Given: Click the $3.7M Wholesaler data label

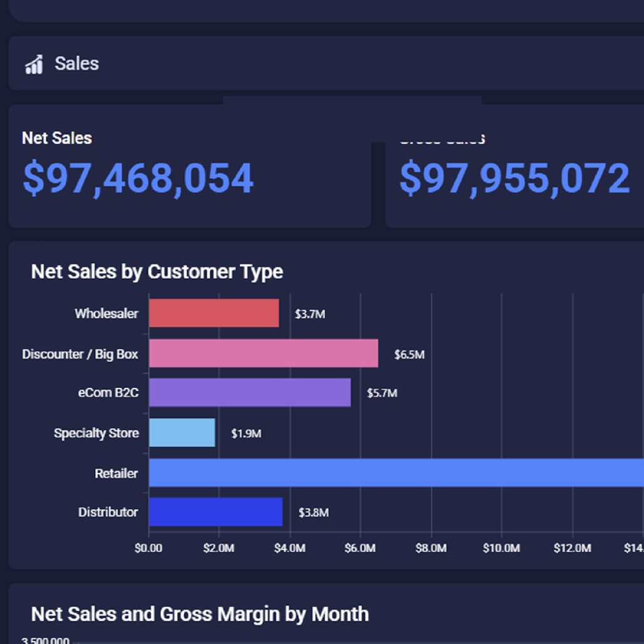Looking at the screenshot, I should point(310,314).
